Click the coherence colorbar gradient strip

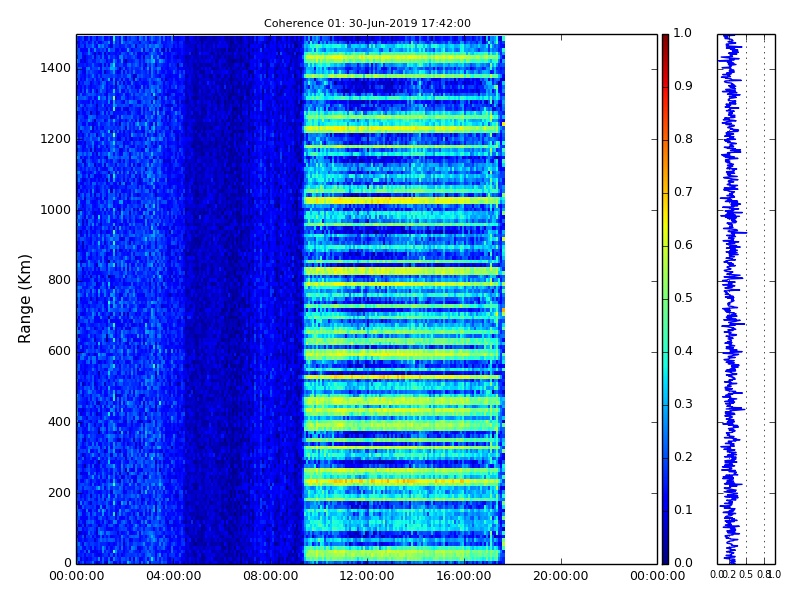[665, 299]
